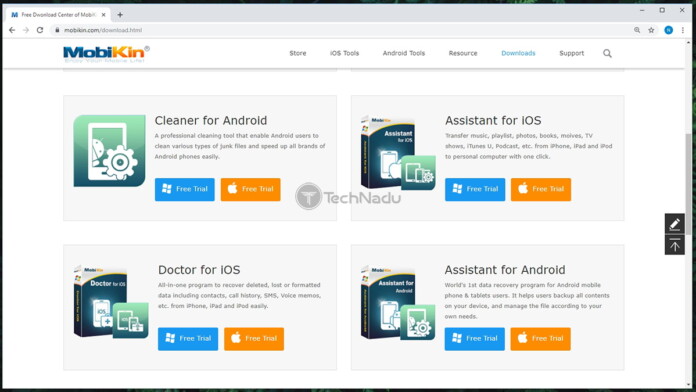Open a new tab with the plus button
This screenshot has width=696, height=392.
point(120,15)
